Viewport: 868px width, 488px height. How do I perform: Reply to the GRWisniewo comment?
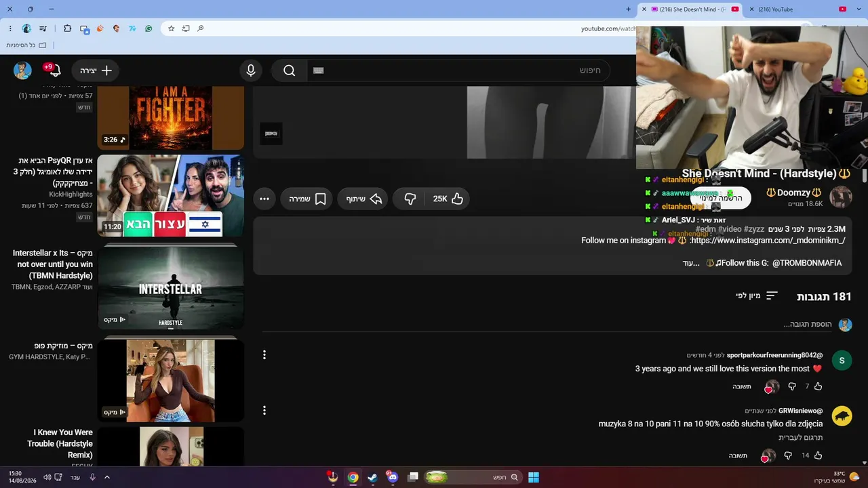pos(738,455)
